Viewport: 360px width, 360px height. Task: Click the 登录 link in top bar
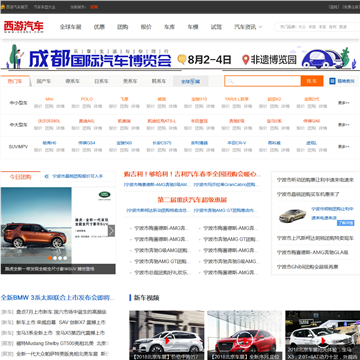[x=333, y=7]
